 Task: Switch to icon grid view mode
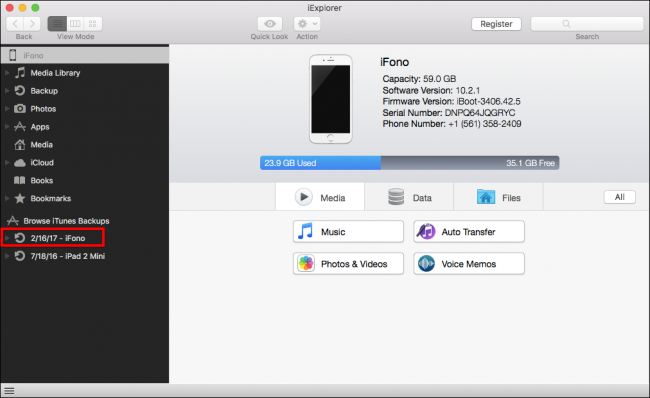(x=92, y=24)
